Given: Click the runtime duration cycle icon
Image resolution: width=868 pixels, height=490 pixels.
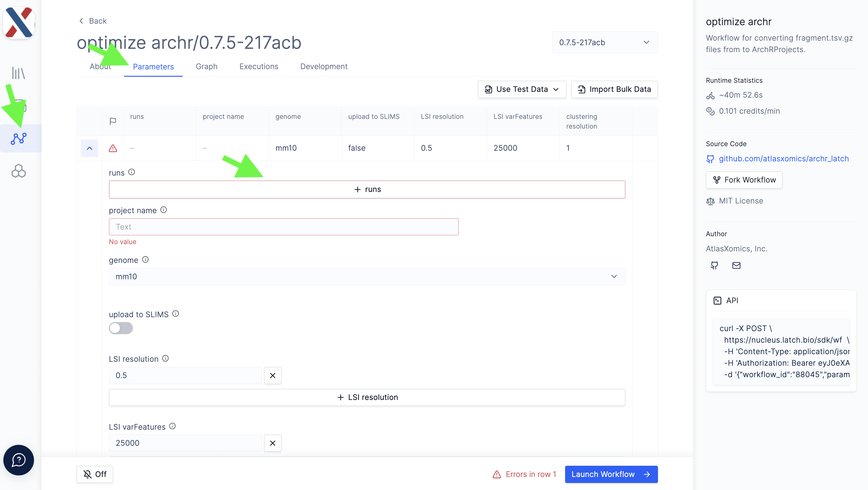Looking at the screenshot, I should (710, 96).
